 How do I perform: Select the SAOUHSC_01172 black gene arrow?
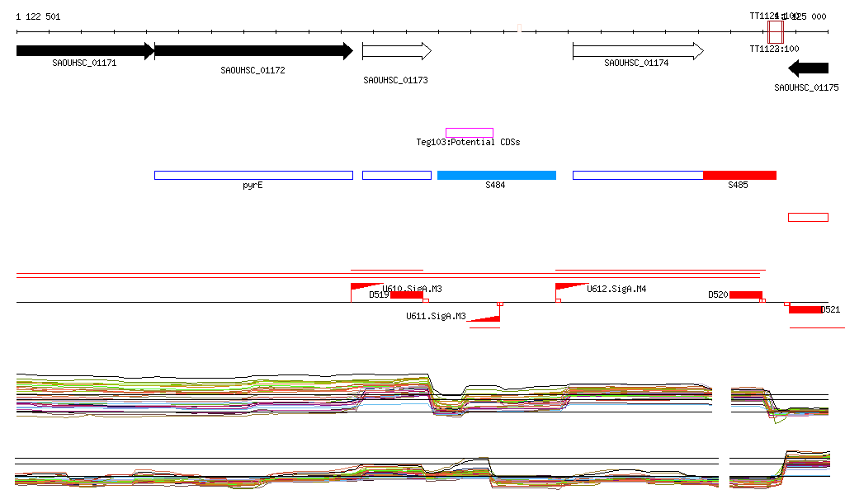click(254, 51)
